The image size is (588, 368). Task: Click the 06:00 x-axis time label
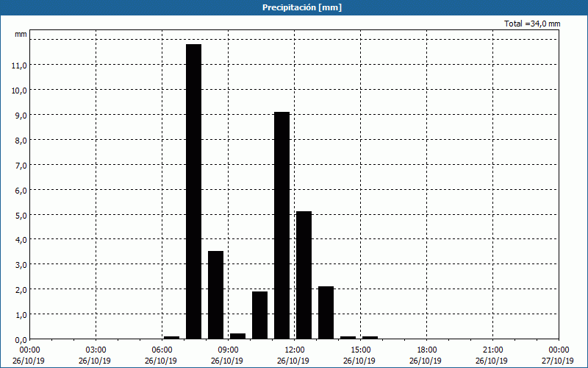162,350
